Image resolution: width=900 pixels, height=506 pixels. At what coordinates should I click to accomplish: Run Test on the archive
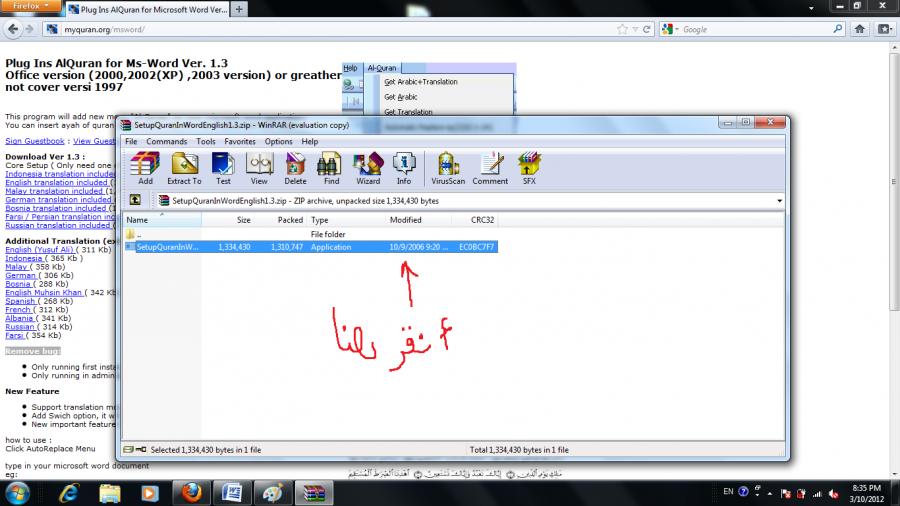coord(223,167)
